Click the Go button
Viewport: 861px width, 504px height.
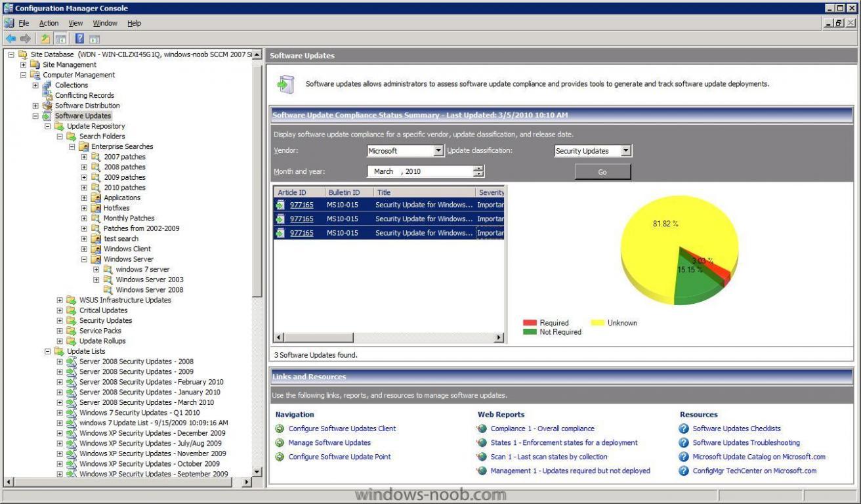[602, 172]
